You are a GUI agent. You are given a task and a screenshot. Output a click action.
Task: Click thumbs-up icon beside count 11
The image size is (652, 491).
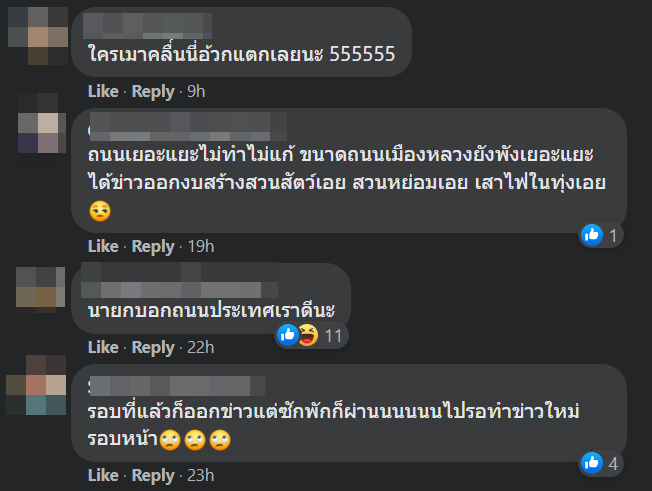click(x=288, y=335)
